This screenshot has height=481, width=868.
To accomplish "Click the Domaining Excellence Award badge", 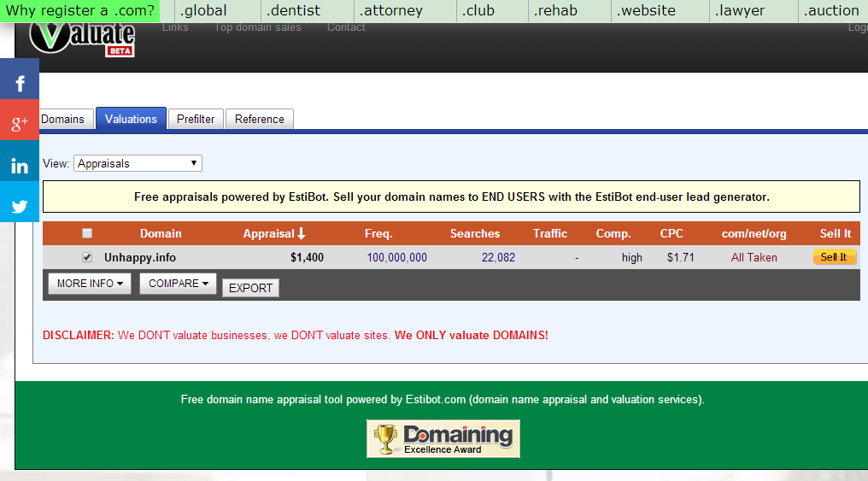I will 443,438.
